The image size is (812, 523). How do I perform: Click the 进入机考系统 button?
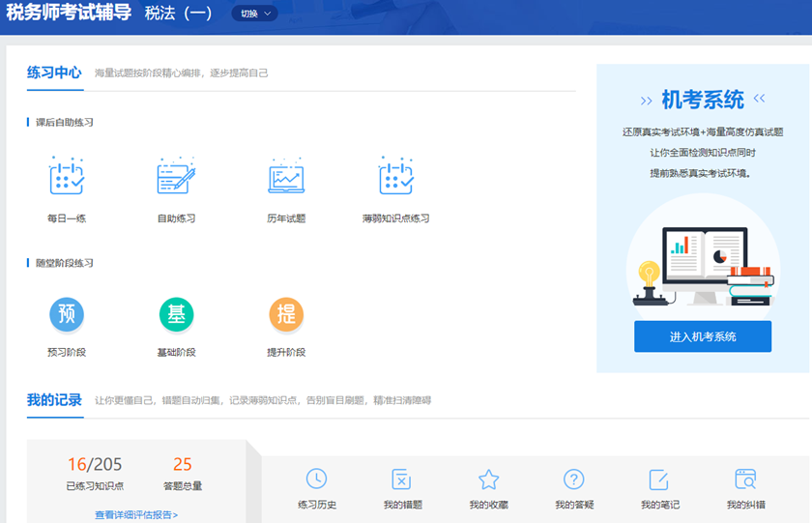(x=703, y=336)
